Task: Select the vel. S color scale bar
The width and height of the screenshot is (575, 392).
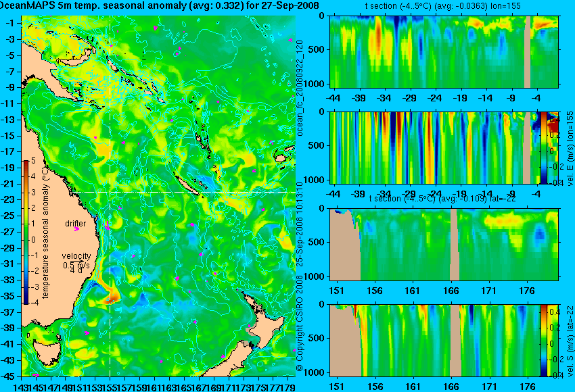Action: (543, 341)
